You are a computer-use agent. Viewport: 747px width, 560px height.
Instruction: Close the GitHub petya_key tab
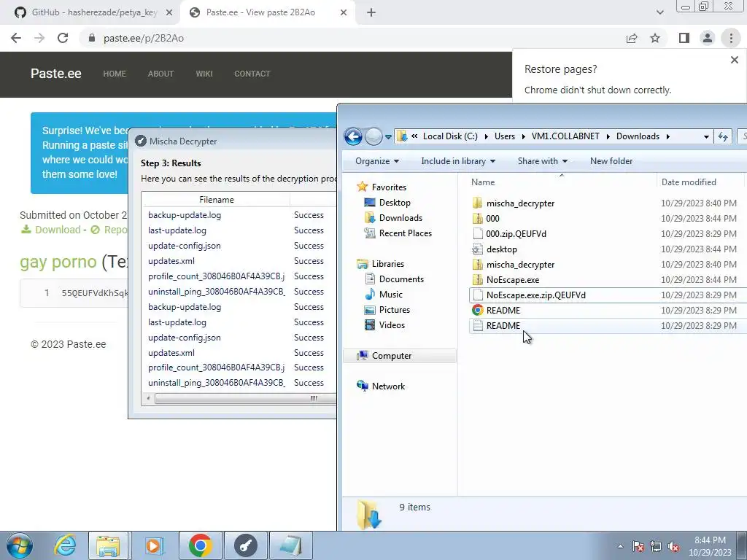(169, 13)
